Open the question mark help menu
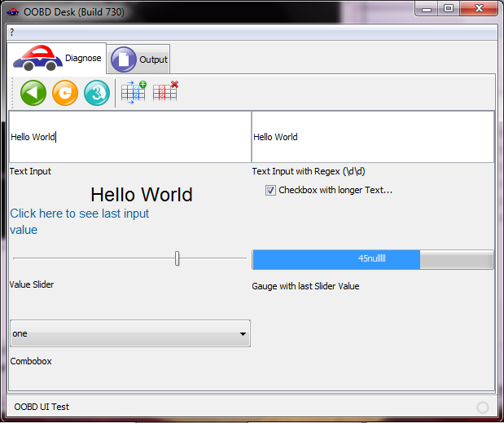 (12, 33)
